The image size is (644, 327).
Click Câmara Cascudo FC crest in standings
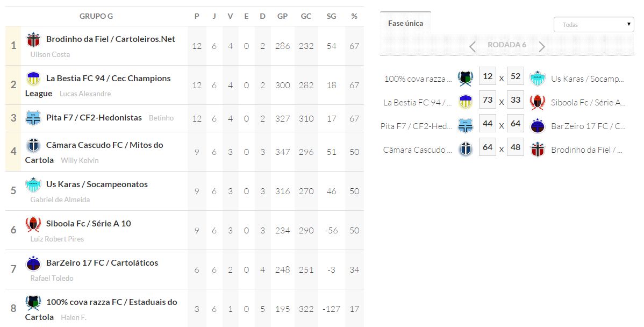[x=33, y=146]
